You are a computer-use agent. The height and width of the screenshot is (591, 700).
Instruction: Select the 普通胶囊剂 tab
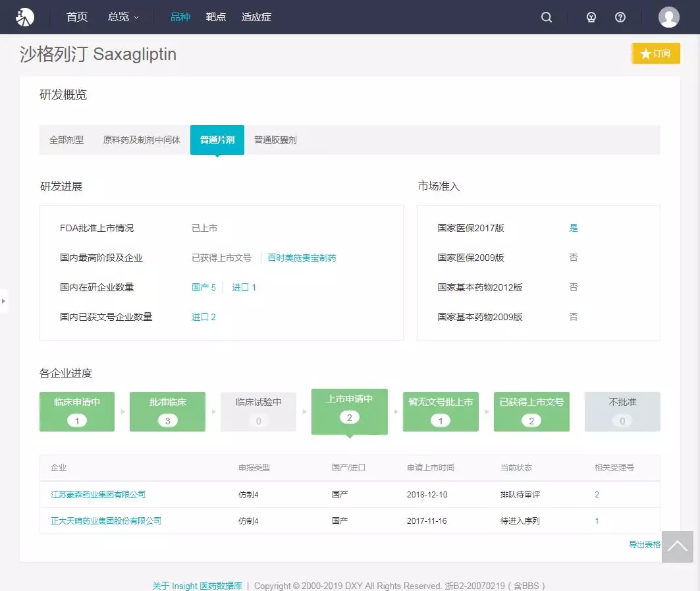pyautogui.click(x=275, y=140)
